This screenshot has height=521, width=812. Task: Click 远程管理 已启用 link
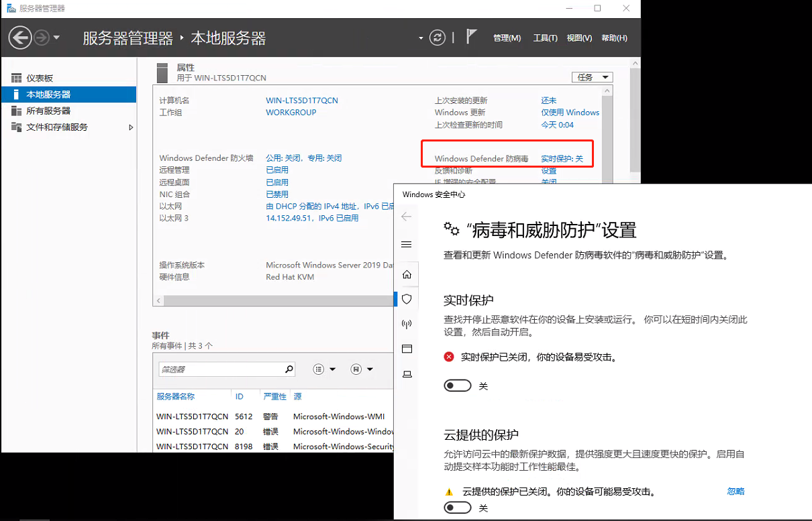277,170
